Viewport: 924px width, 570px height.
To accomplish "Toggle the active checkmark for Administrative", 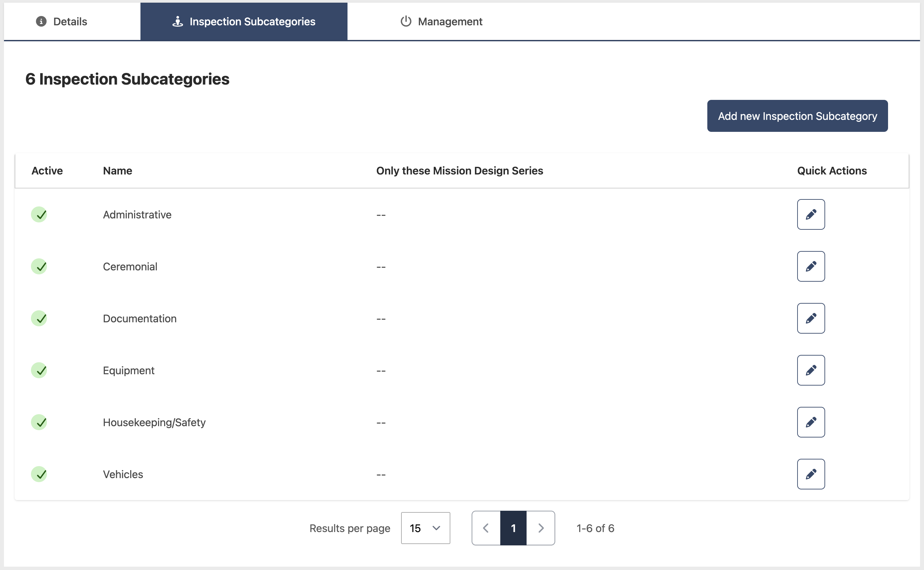I will (x=39, y=214).
